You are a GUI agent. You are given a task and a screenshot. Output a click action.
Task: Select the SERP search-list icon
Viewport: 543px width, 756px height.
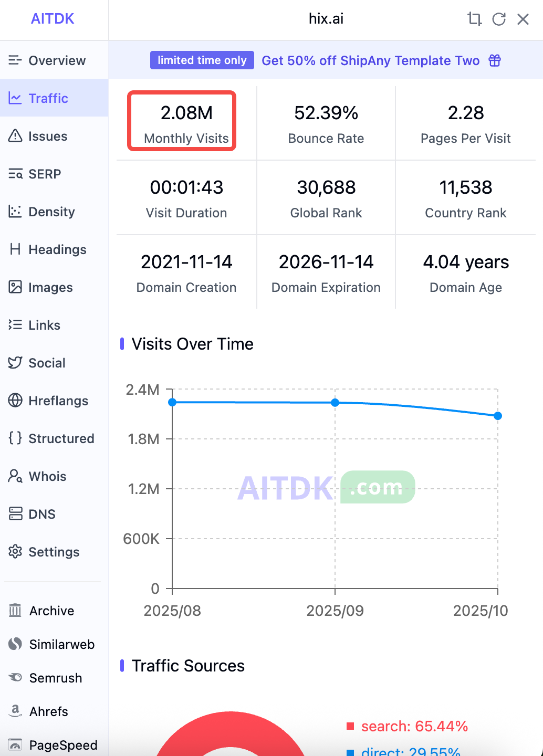tap(15, 174)
